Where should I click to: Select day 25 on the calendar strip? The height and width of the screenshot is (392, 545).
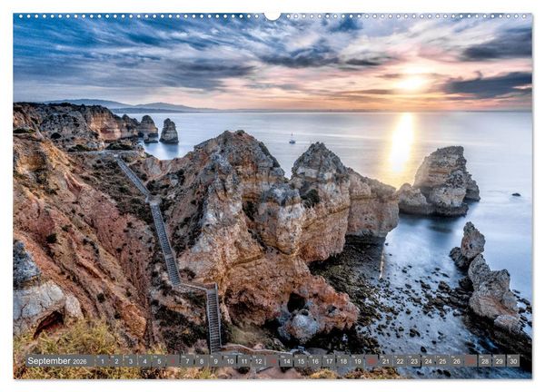[x=442, y=361]
